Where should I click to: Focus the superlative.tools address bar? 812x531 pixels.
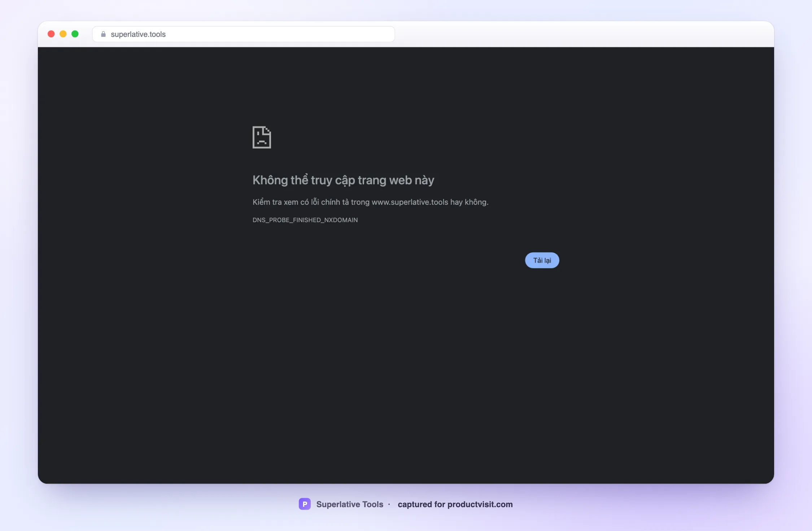(244, 34)
